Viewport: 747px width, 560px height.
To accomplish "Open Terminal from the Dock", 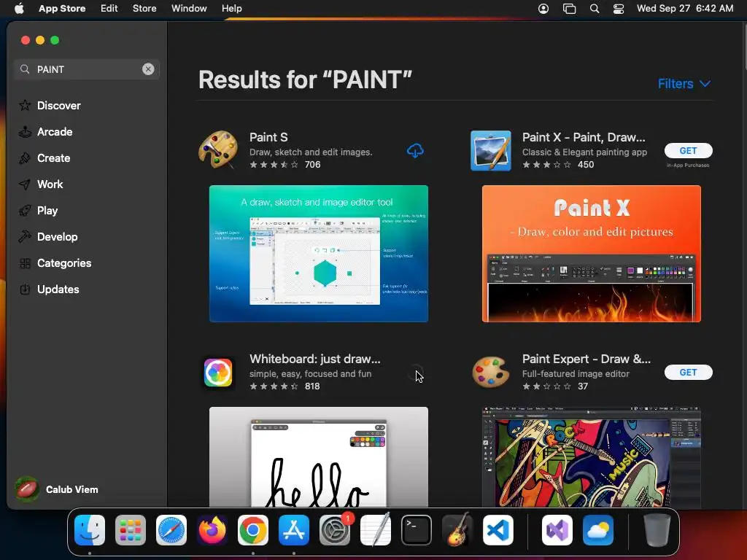I will (417, 530).
